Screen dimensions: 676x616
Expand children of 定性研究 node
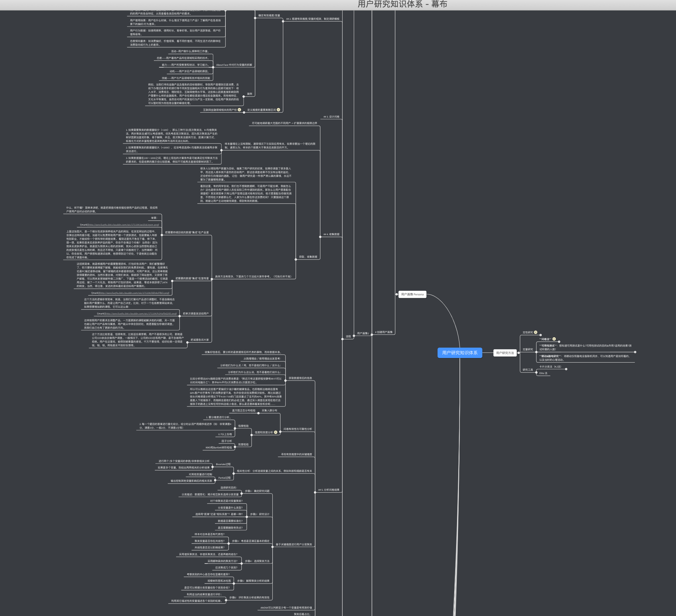click(x=541, y=335)
